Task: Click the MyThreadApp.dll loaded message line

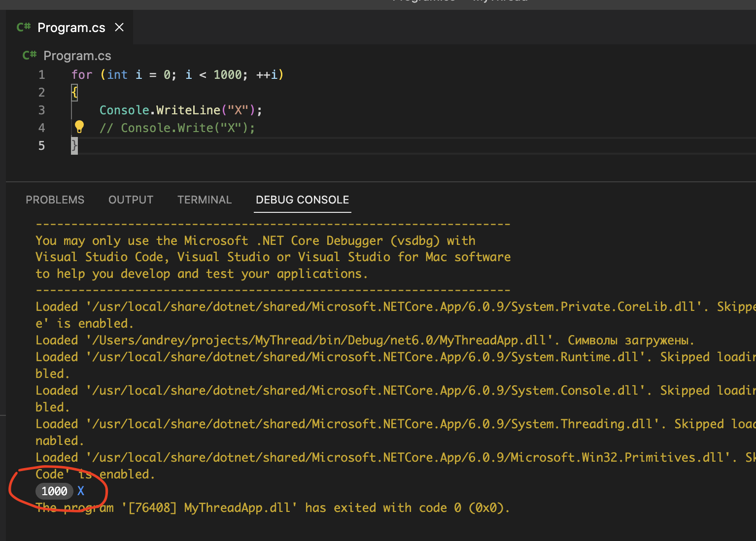Action: (x=365, y=340)
